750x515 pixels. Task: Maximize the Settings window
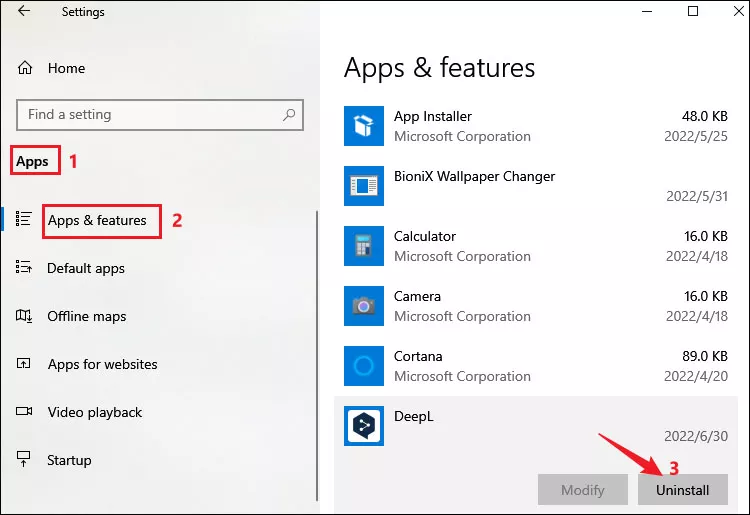click(x=693, y=11)
